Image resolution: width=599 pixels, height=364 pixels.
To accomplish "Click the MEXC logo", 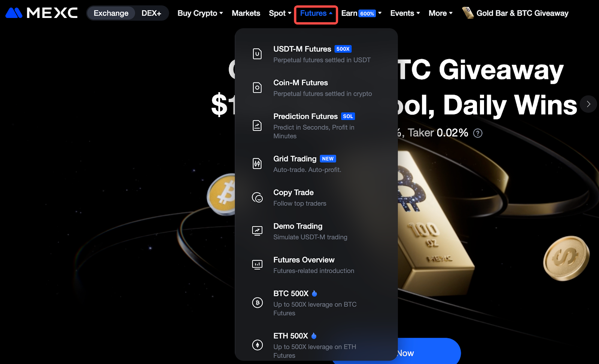I will [x=42, y=13].
